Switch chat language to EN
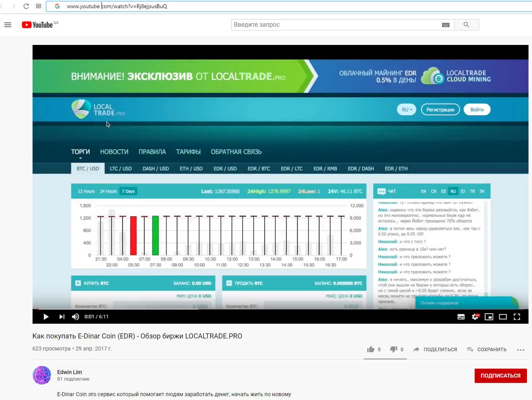This screenshot has width=532, height=400. tap(424, 191)
